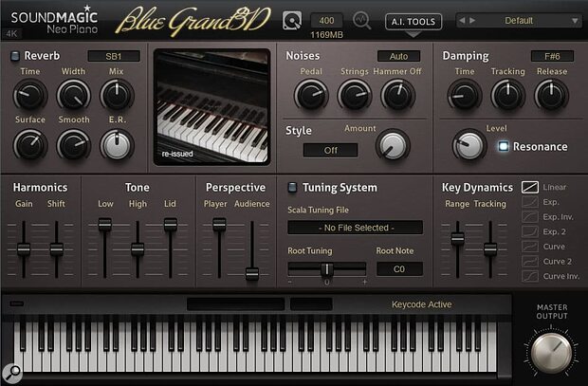Select the Exp. 2 curve icon
This screenshot has width=588, height=386.
coord(530,231)
